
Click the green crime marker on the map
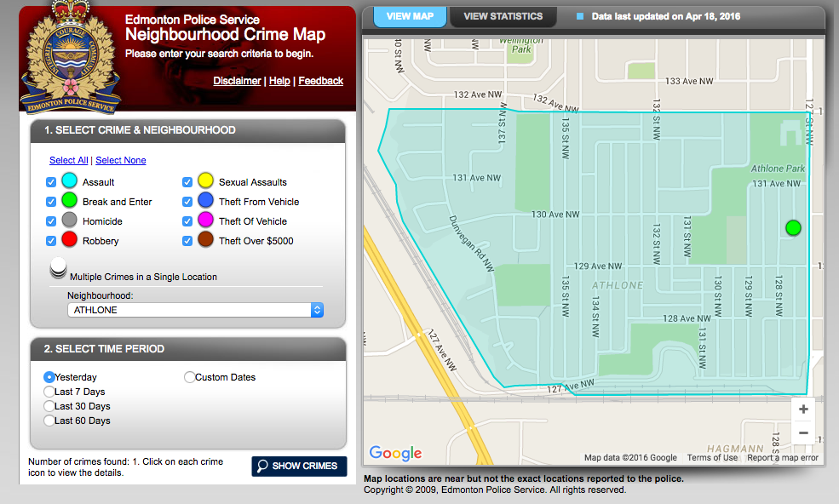pyautogui.click(x=792, y=227)
